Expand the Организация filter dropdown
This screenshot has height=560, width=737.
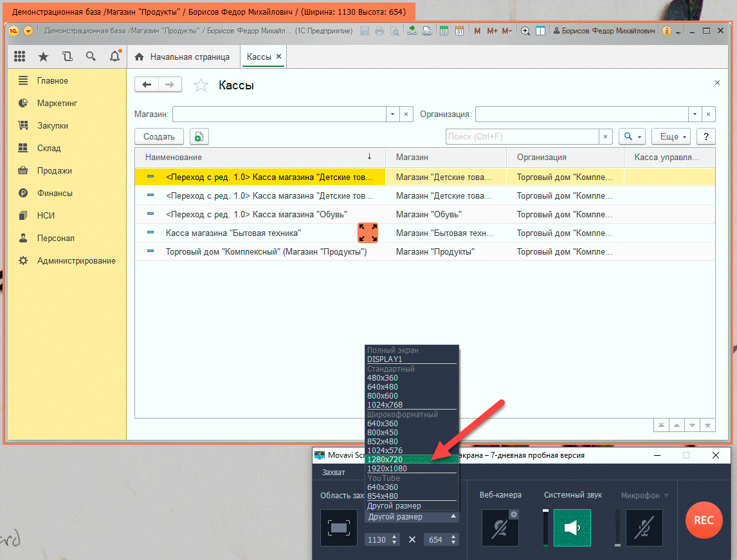[695, 114]
